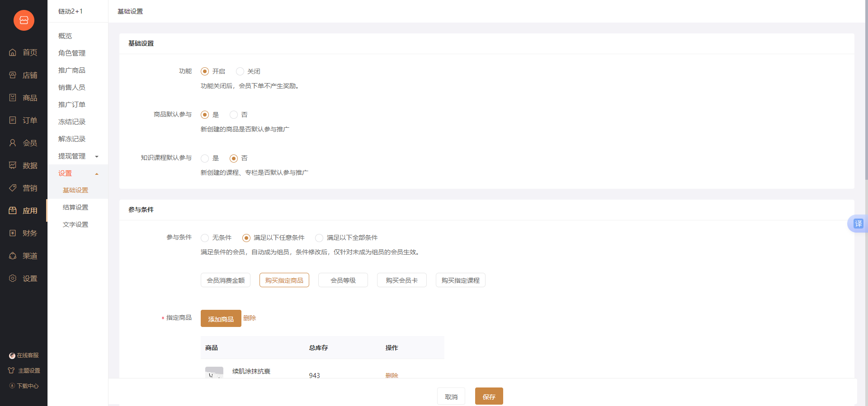
Task: Select the 会员 member icon
Action: tap(13, 143)
